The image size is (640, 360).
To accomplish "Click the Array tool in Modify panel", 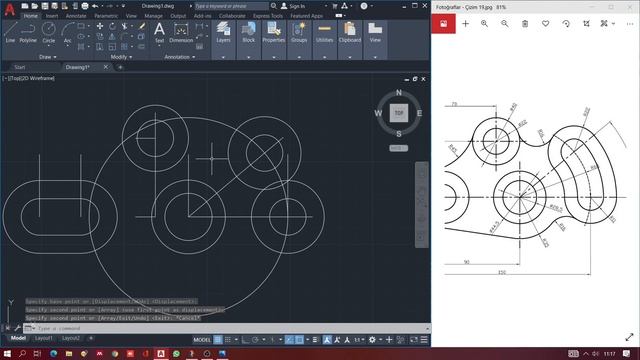I will pos(125,47).
